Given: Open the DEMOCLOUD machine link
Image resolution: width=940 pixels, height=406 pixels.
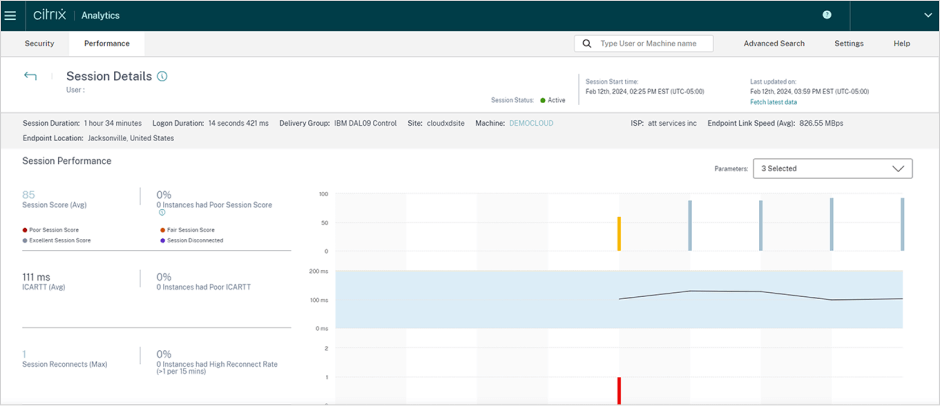Looking at the screenshot, I should [531, 123].
